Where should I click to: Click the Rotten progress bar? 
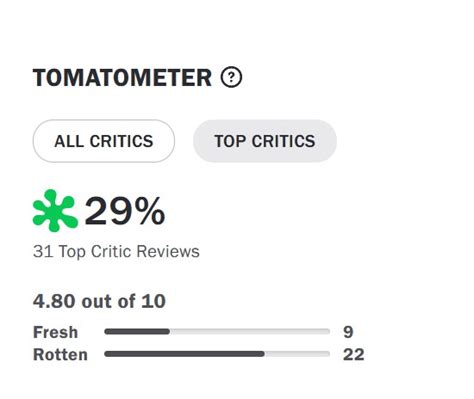pyautogui.click(x=217, y=354)
